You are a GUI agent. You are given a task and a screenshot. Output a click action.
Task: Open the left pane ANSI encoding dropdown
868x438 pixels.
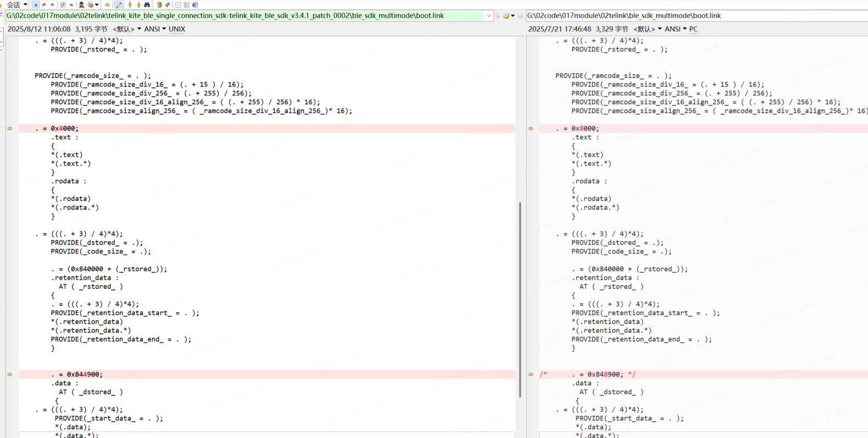(155, 29)
